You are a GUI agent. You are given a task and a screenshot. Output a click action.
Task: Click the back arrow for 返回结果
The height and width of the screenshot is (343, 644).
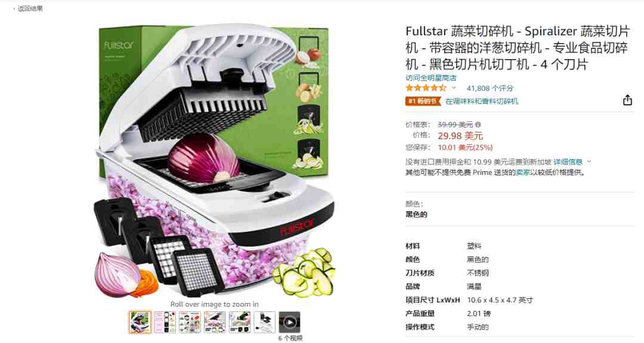(14, 8)
